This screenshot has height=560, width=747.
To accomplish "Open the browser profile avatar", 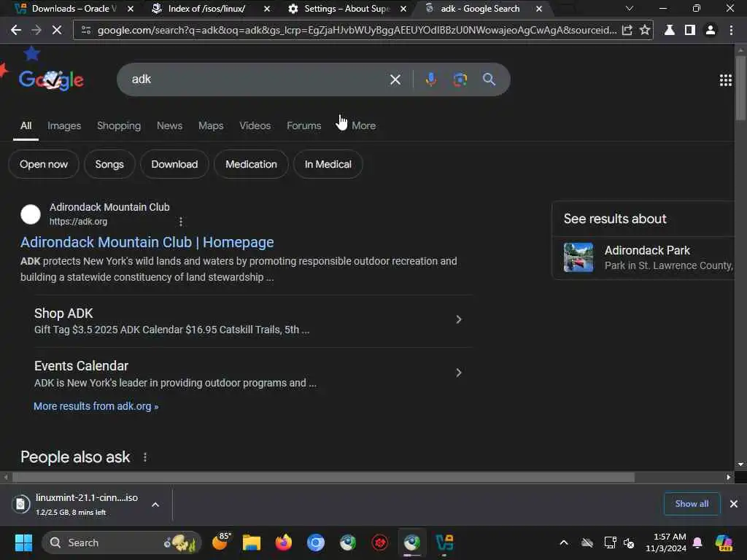I will pyautogui.click(x=711, y=30).
